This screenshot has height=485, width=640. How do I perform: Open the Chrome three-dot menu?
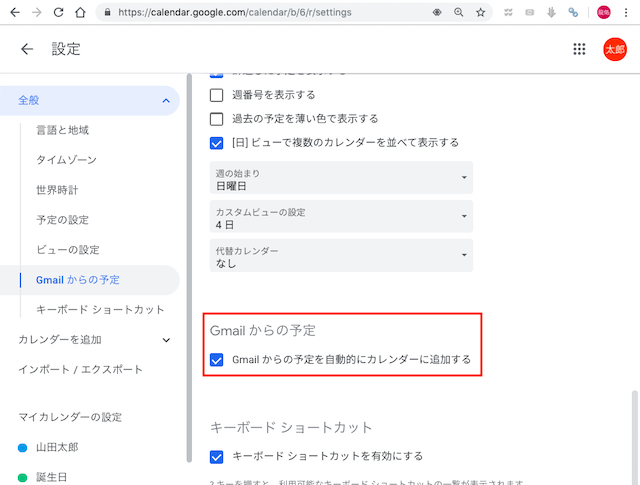626,12
